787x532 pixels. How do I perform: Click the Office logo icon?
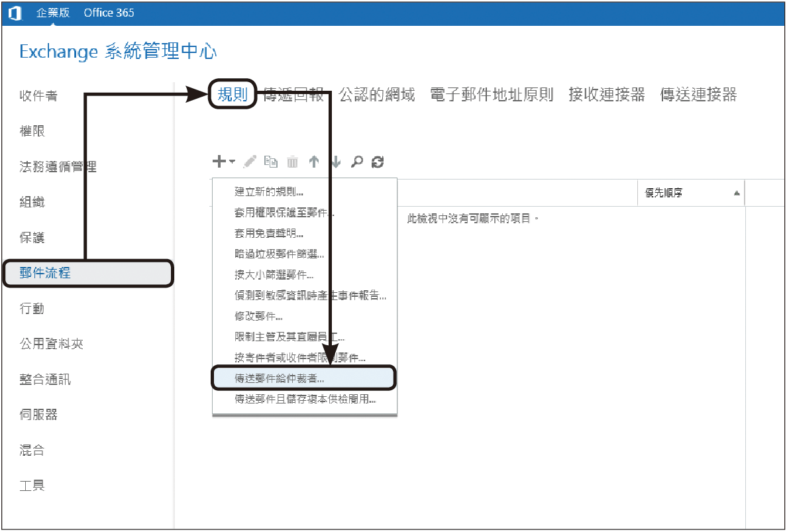pos(15,13)
